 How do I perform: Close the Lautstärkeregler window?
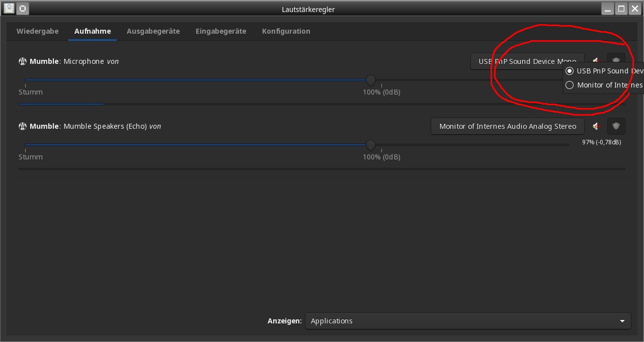(635, 9)
